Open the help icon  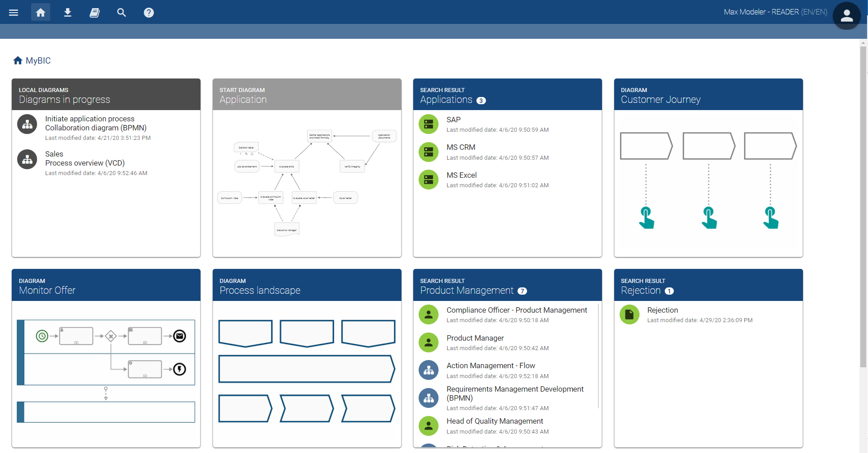tap(149, 12)
